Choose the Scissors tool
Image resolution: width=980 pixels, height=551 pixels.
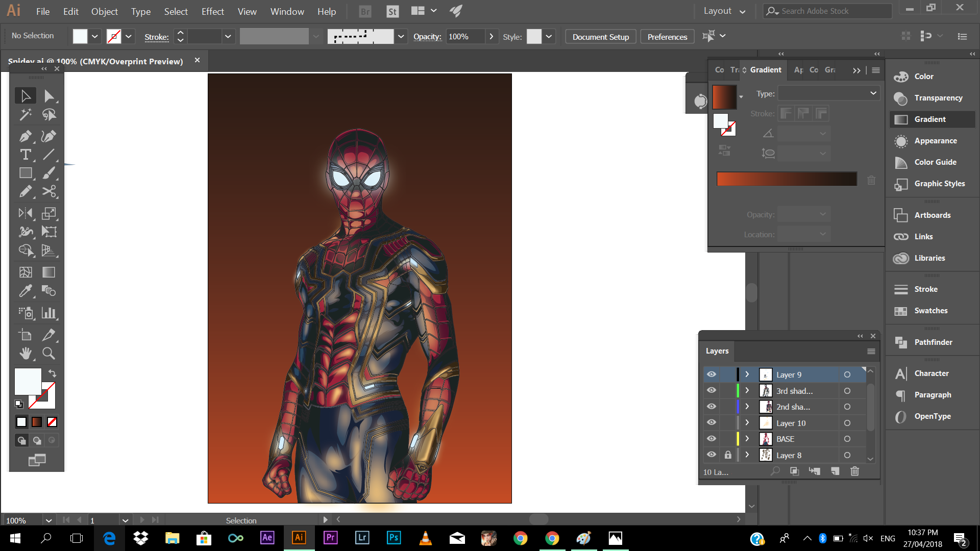(49, 192)
